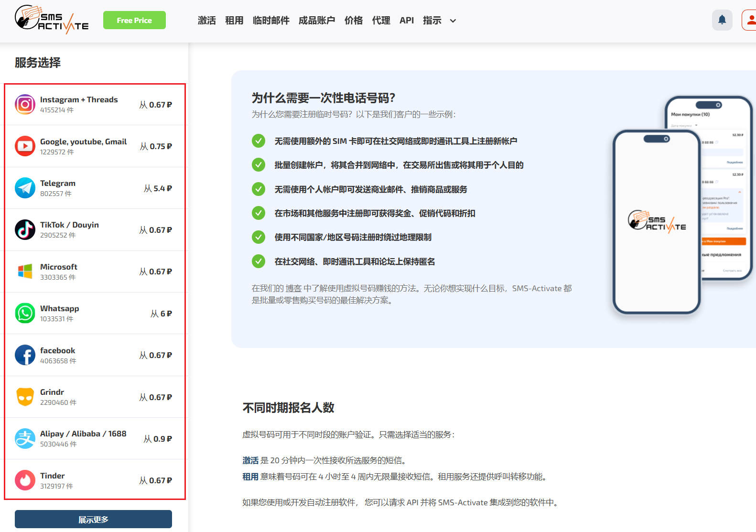Click green checkmark beside 无需使用额外的 SIM 卡

259,141
